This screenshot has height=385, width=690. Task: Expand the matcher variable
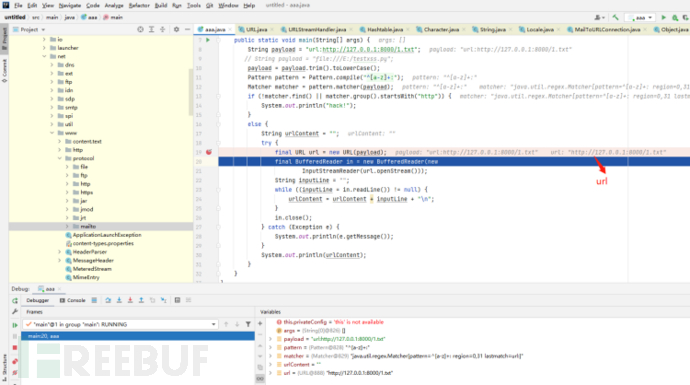270,356
